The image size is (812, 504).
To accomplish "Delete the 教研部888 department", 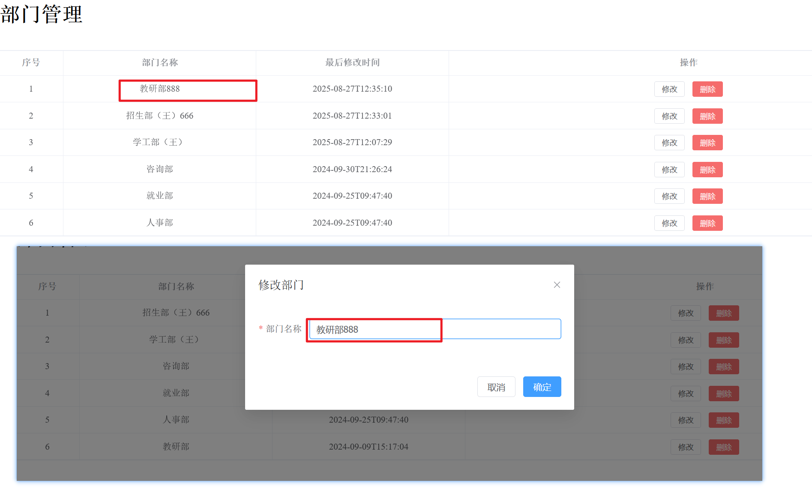I will [707, 89].
